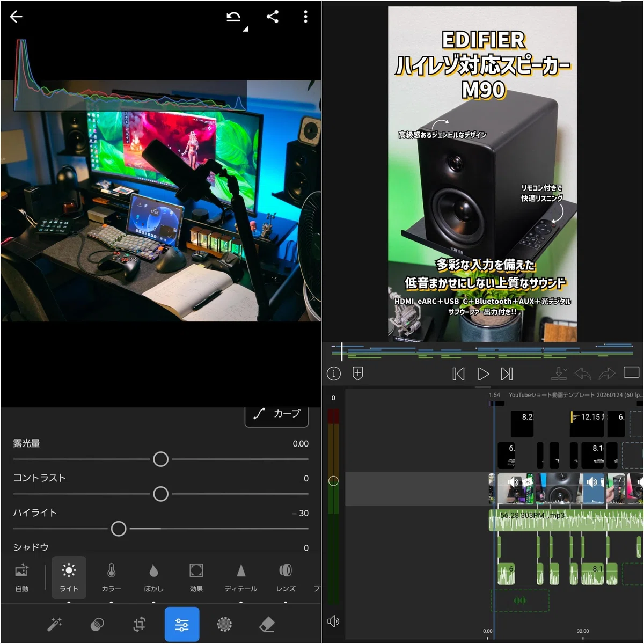Select the crop and rotate tool
Image resolution: width=644 pixels, height=644 pixels.
[140, 624]
